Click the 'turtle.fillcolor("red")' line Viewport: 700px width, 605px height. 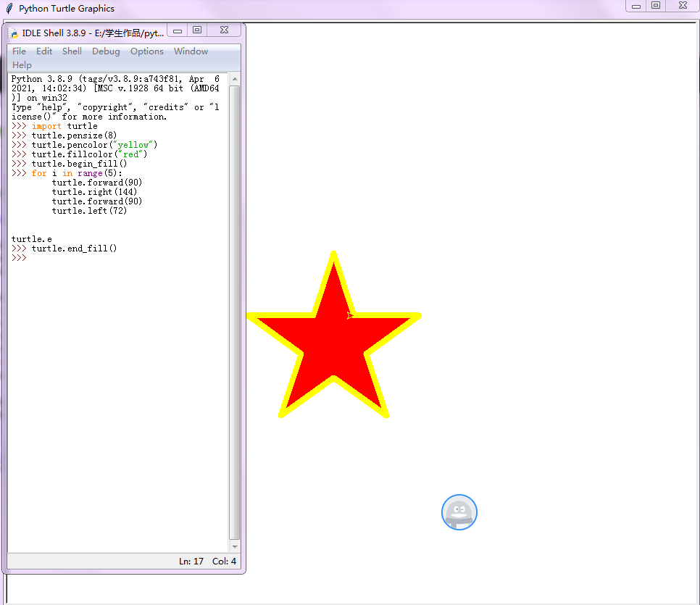pyautogui.click(x=89, y=154)
